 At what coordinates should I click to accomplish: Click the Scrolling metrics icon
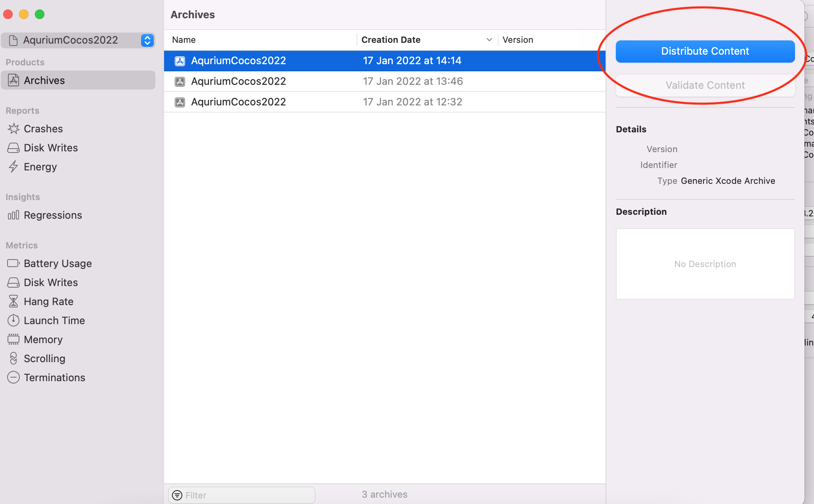coord(13,359)
